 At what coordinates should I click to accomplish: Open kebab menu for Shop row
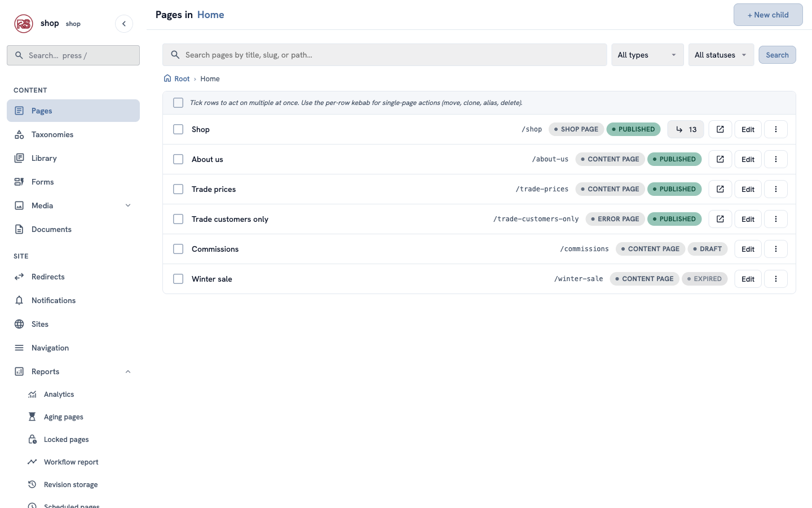(776, 129)
